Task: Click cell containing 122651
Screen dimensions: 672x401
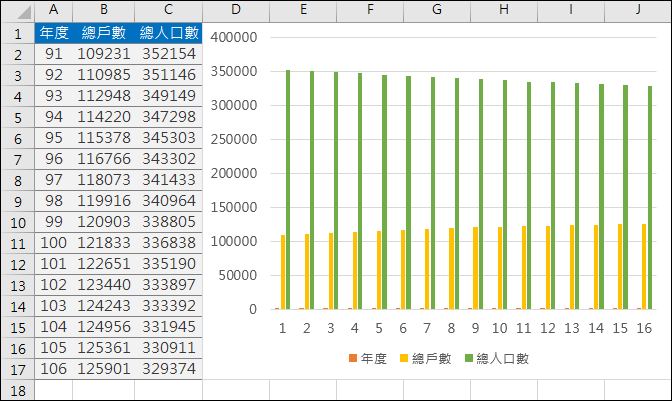Action: click(x=104, y=264)
